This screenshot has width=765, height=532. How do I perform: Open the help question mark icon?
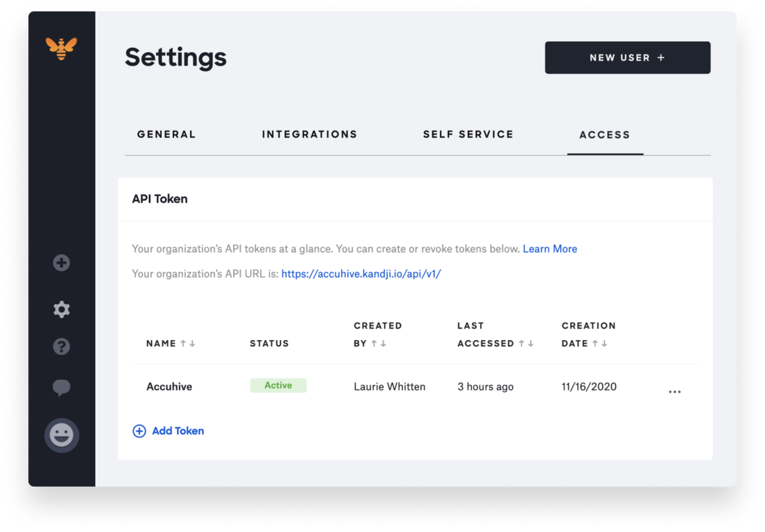tap(61, 347)
